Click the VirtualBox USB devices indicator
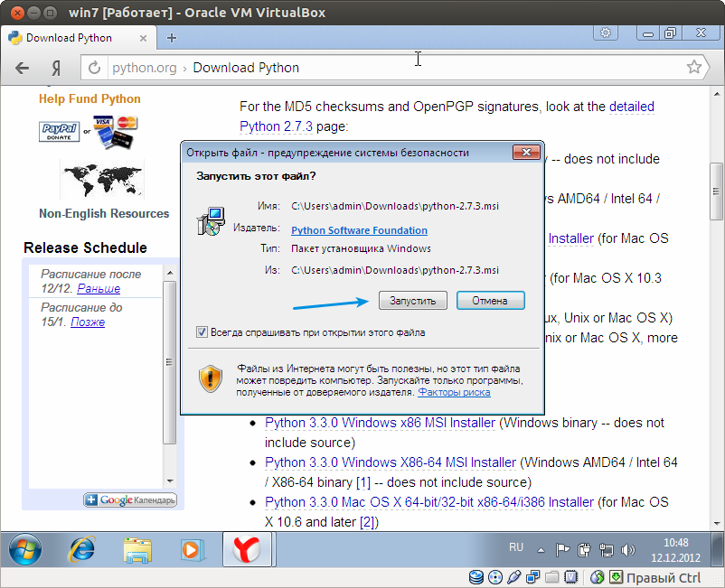 pos(514,577)
